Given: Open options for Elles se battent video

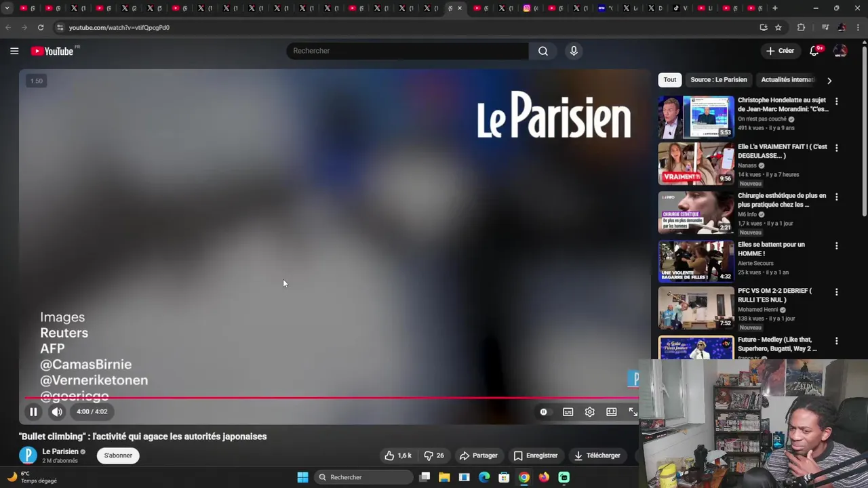Looking at the screenshot, I should click(x=836, y=245).
